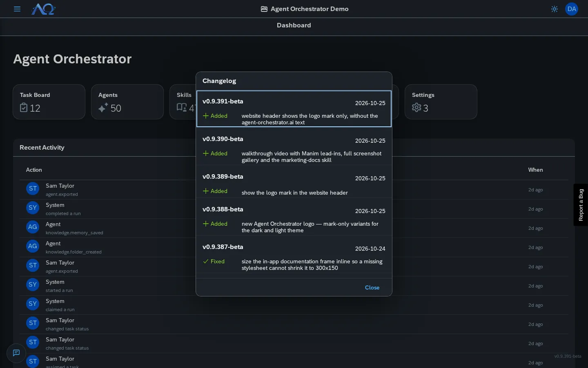Viewport: 588px width, 368px height.
Task: Click the walkthrough video with Manim changelog text
Action: 312,157
